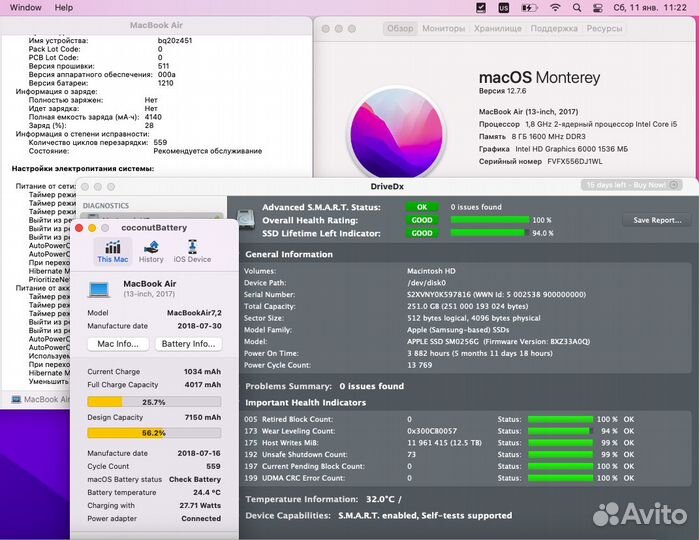Open the Help menu
Viewport: 699px width, 540px height.
pos(64,8)
